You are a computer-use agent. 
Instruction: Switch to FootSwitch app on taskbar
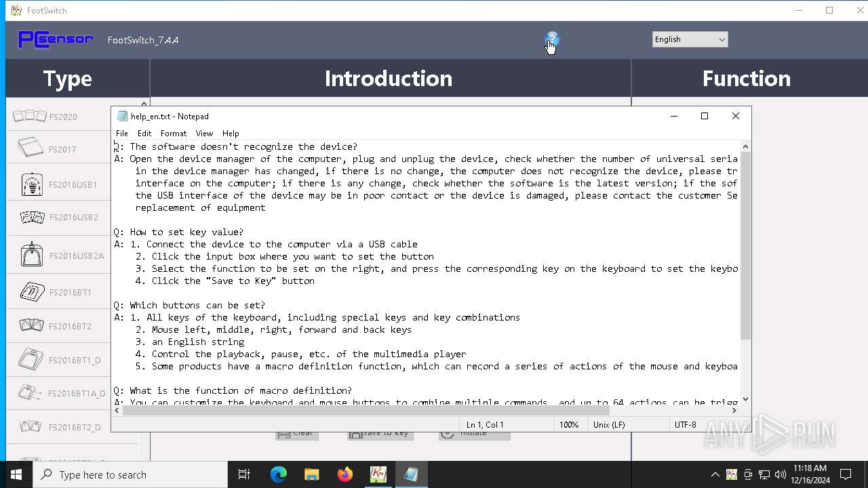tap(378, 474)
